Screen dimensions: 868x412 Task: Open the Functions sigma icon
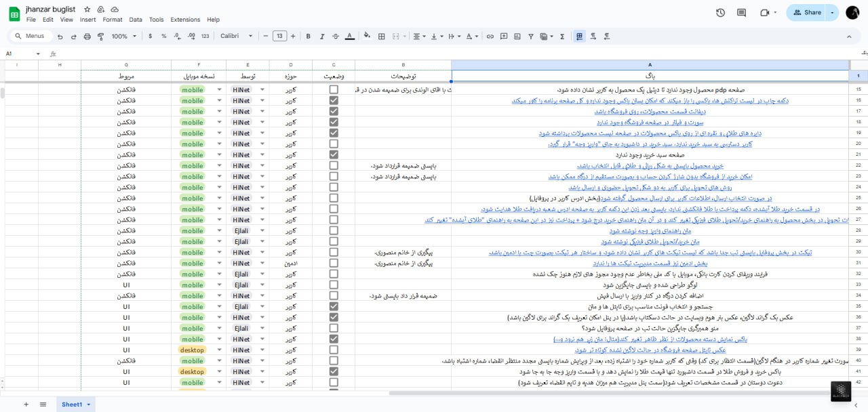(x=562, y=37)
